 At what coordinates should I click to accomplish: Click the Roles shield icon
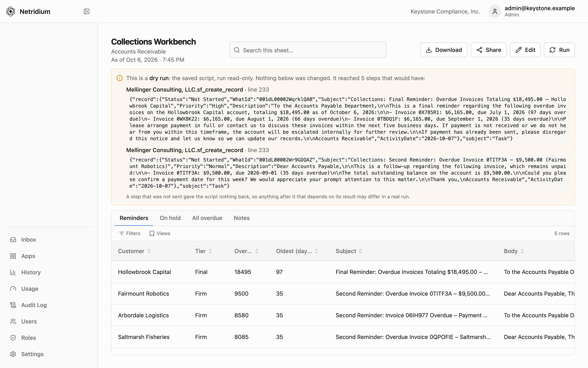[x=13, y=338]
